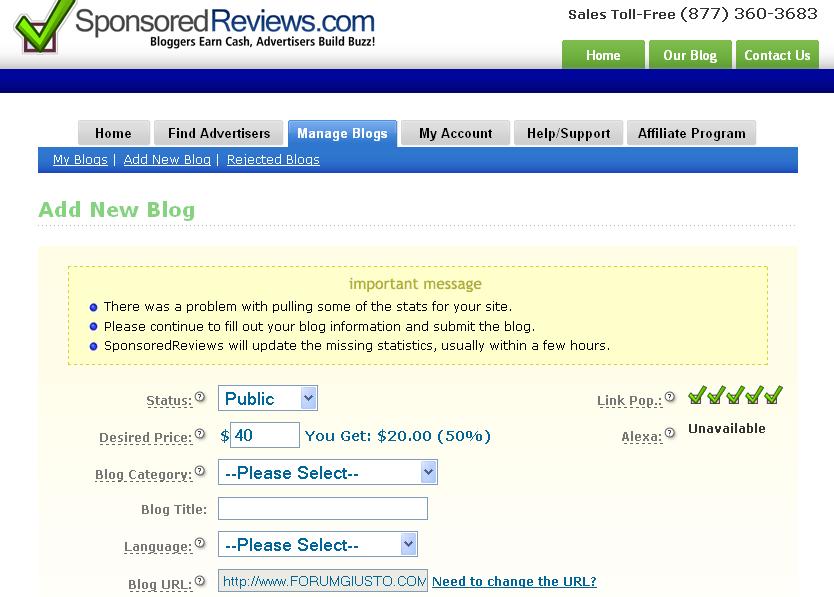Focus the Desired Price input field
This screenshot has height=597, width=834.
265,435
